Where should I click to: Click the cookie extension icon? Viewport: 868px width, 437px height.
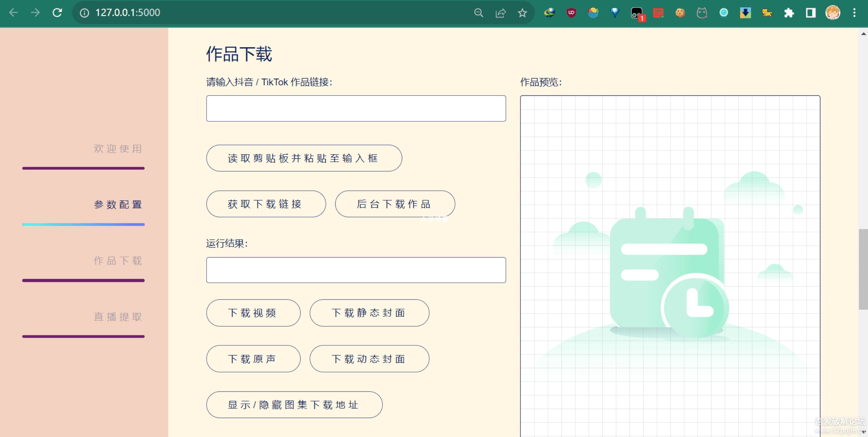coord(680,13)
